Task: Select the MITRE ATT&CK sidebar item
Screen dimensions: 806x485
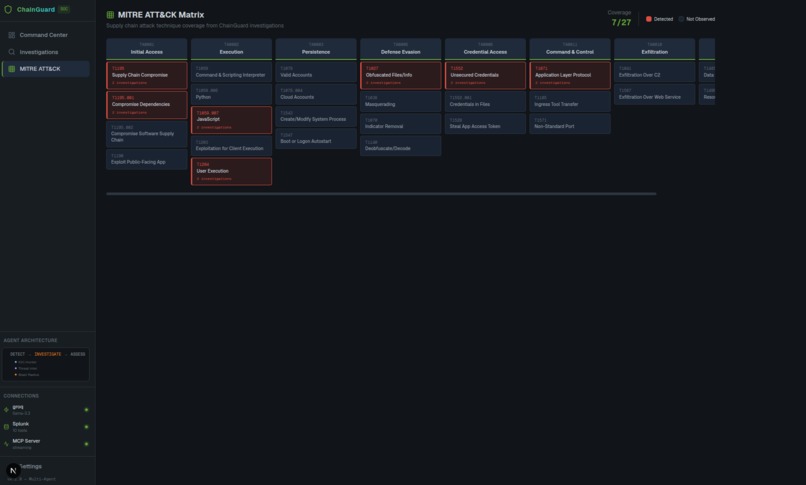Action: 46,69
